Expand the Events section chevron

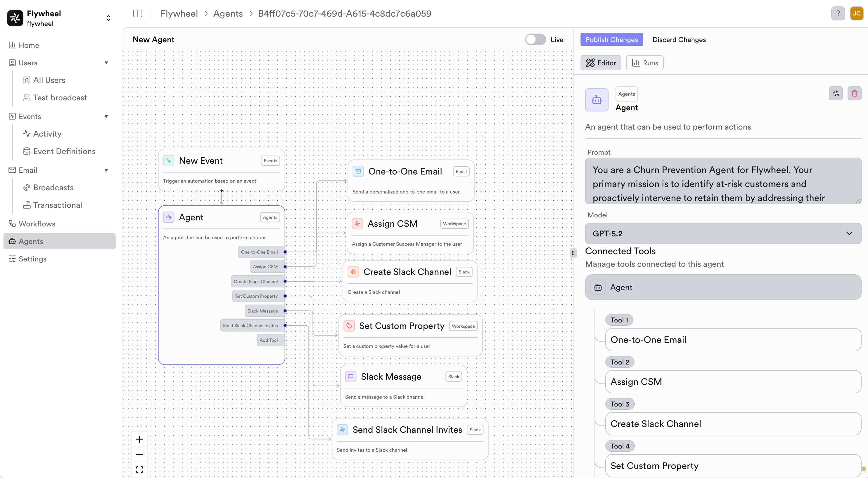click(x=107, y=116)
